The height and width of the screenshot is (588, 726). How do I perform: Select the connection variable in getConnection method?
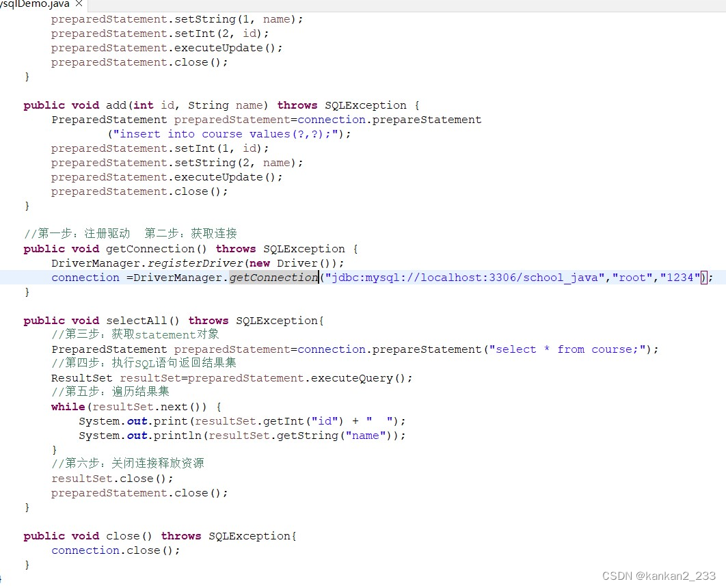click(x=85, y=277)
